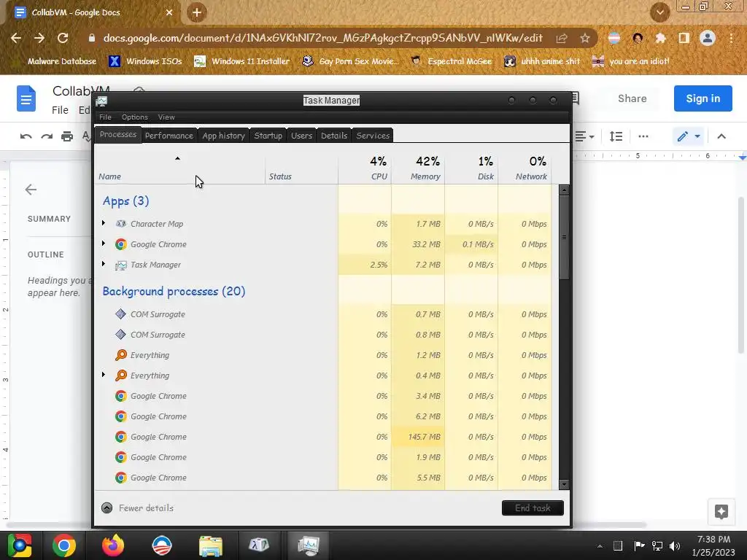Open Windows ISOs bookmark
The height and width of the screenshot is (560, 747).
(146, 61)
